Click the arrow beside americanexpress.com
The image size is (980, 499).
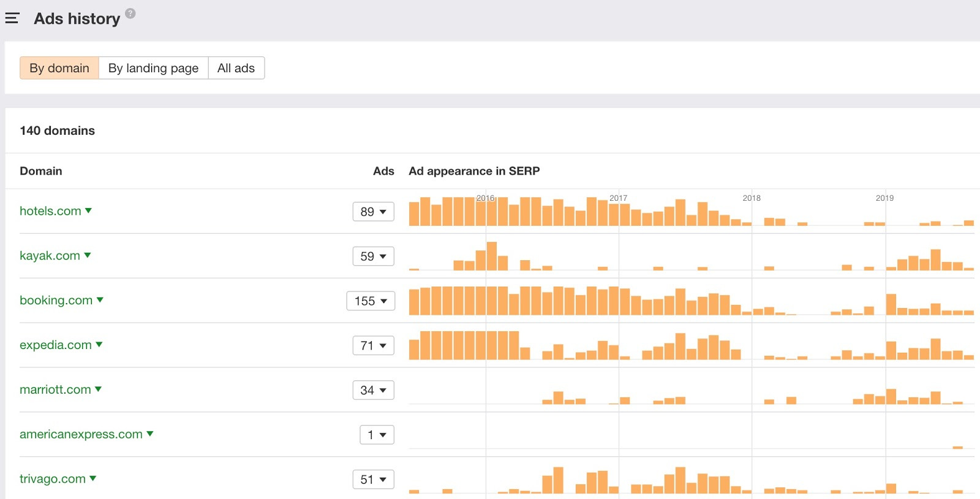click(150, 434)
